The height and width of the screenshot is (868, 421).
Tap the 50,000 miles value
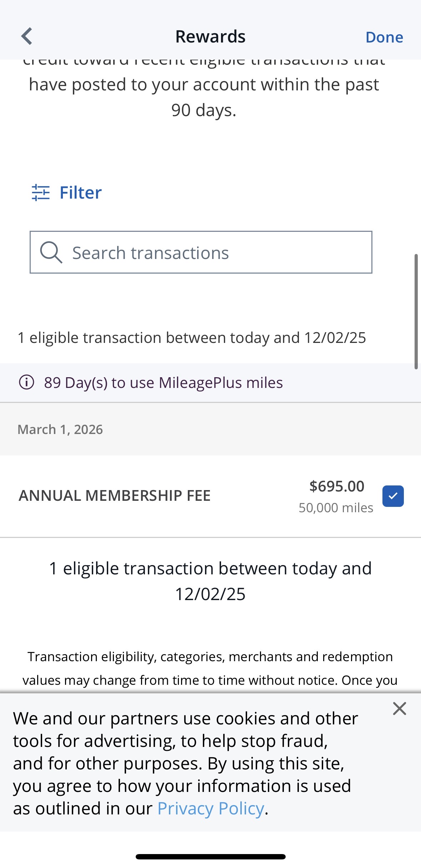click(336, 508)
